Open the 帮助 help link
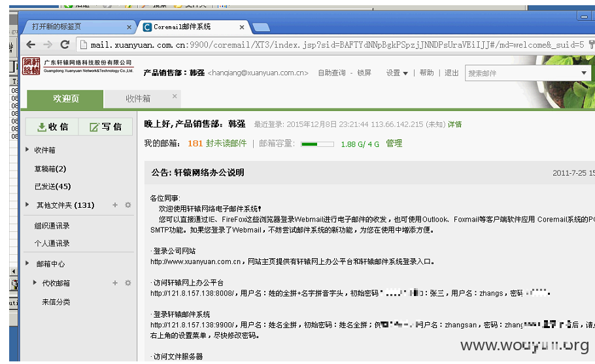Image resolution: width=595 pixels, height=364 pixels. 426,73
